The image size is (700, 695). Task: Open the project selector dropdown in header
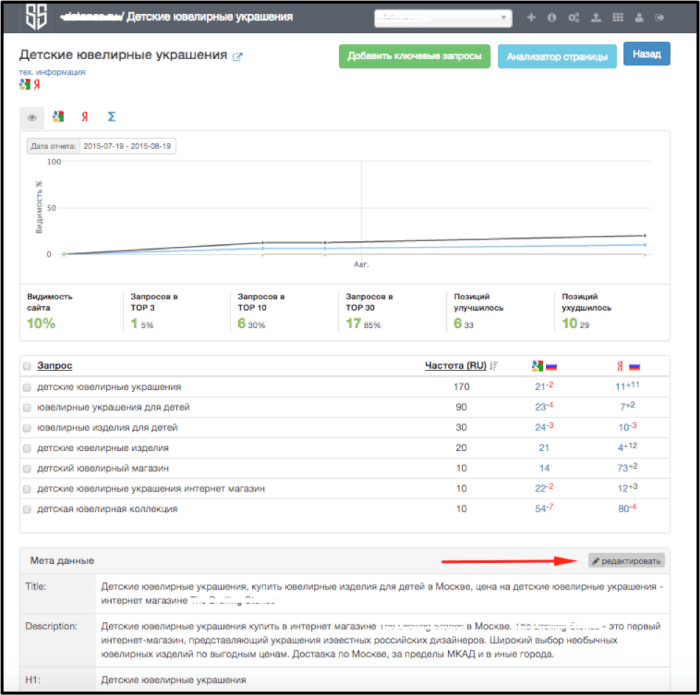click(442, 17)
